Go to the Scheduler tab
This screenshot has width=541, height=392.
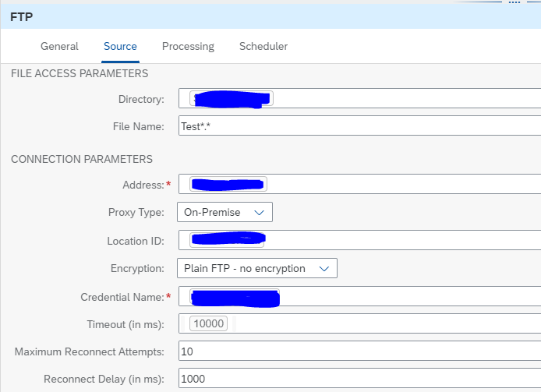click(263, 47)
